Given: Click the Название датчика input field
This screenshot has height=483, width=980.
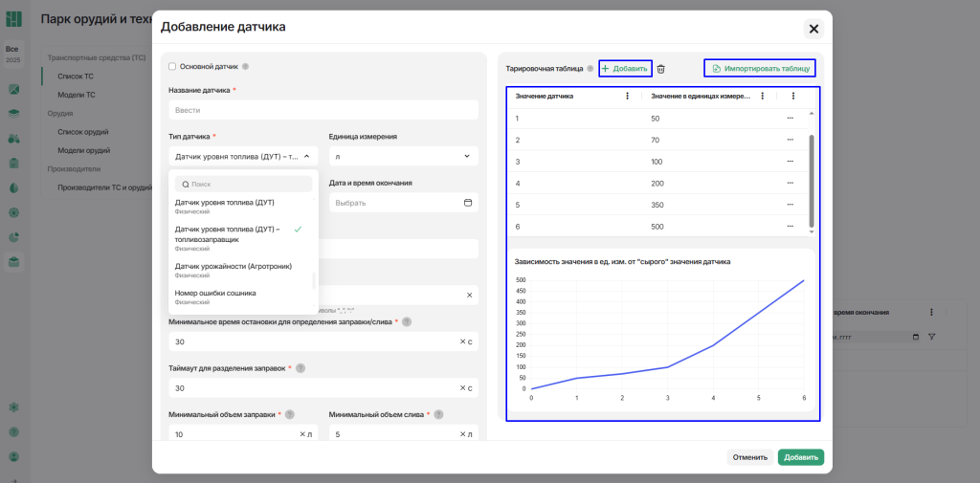Looking at the screenshot, I should coord(323,110).
